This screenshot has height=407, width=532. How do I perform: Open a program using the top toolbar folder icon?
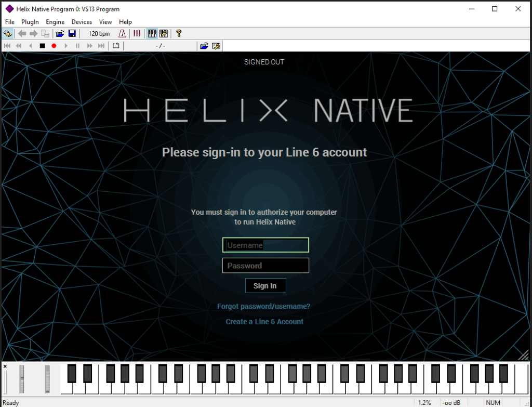[x=60, y=34]
